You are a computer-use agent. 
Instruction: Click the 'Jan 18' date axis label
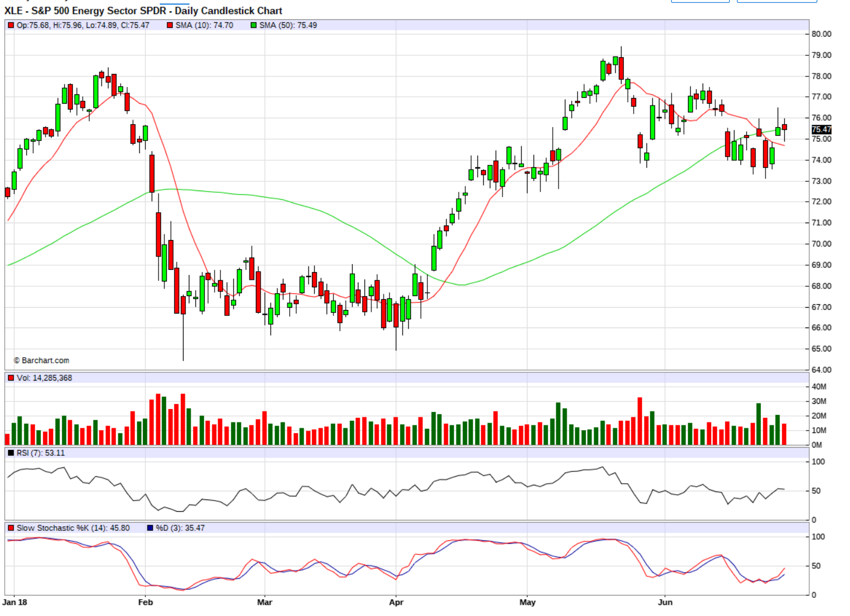[15, 603]
